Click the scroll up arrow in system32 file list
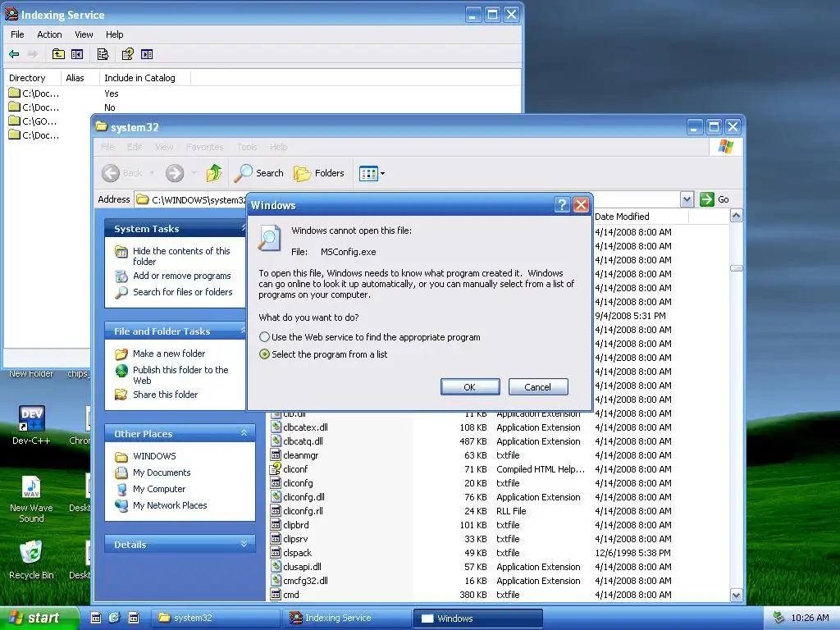This screenshot has width=840, height=630. click(736, 216)
